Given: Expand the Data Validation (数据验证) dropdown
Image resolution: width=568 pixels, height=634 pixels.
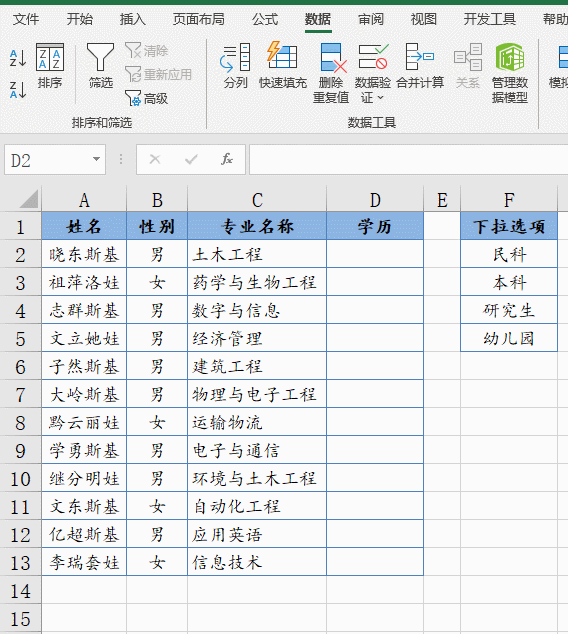Looking at the screenshot, I should click(x=373, y=73).
